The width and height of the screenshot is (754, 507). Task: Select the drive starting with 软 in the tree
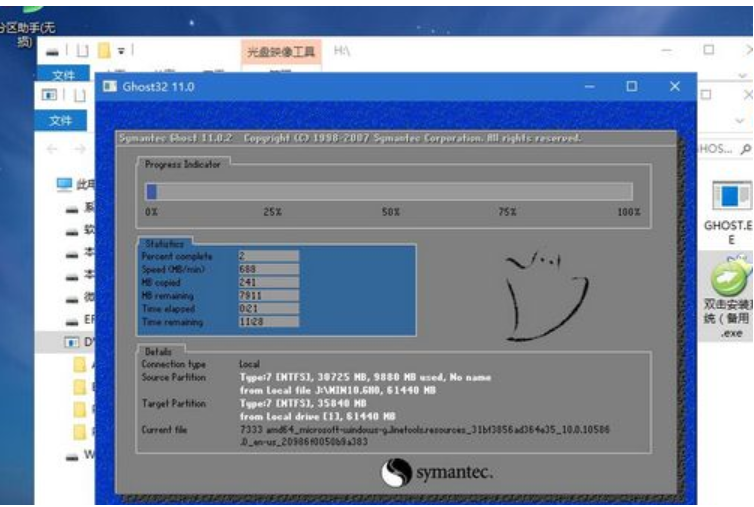80,230
